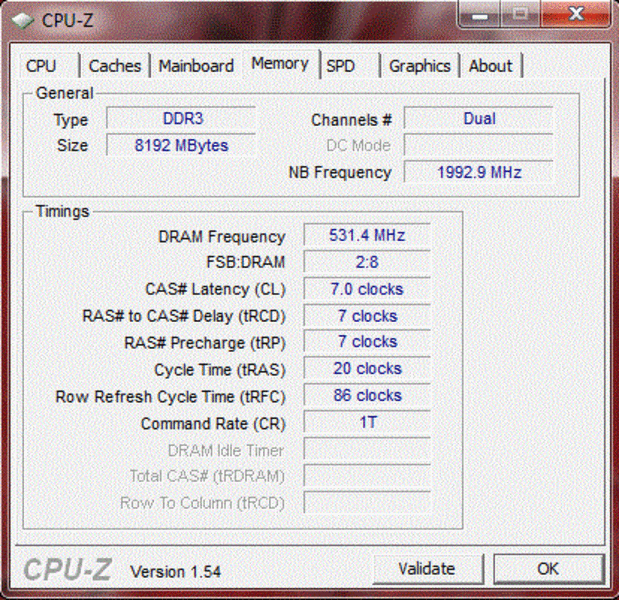Click the RAS# Precharge tRP value field
The height and width of the screenshot is (600, 619).
pyautogui.click(x=367, y=341)
